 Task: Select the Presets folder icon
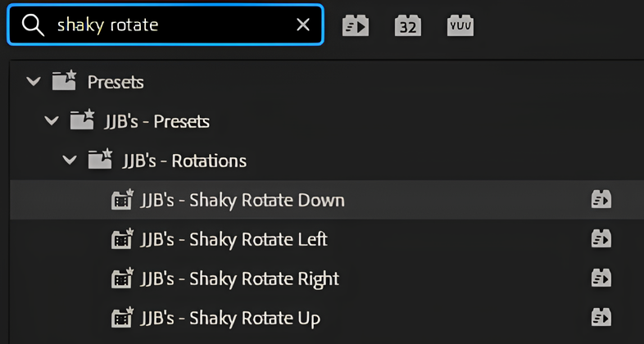pyautogui.click(x=64, y=81)
